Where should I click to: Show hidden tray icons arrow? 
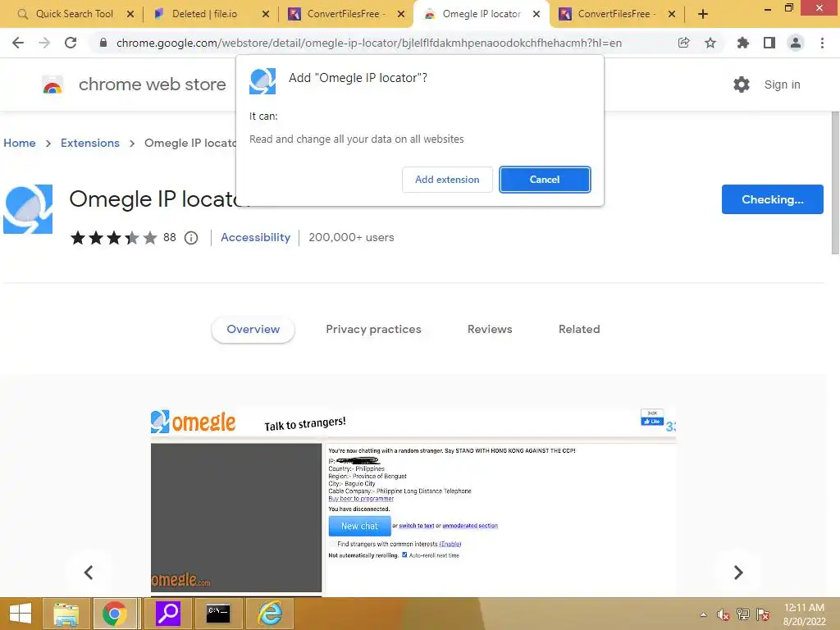click(703, 614)
